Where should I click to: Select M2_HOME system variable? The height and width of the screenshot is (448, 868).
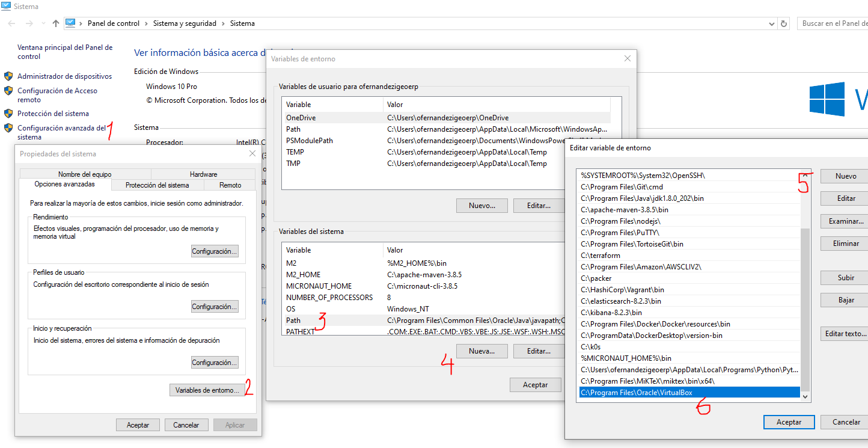click(x=424, y=275)
